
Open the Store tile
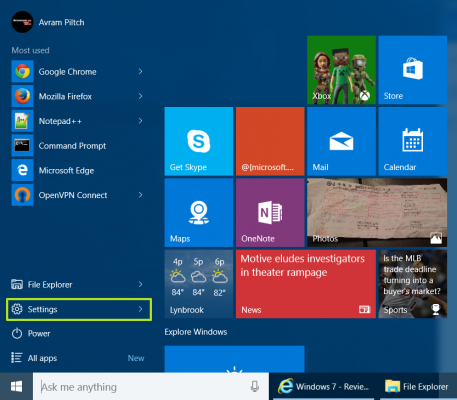point(413,70)
